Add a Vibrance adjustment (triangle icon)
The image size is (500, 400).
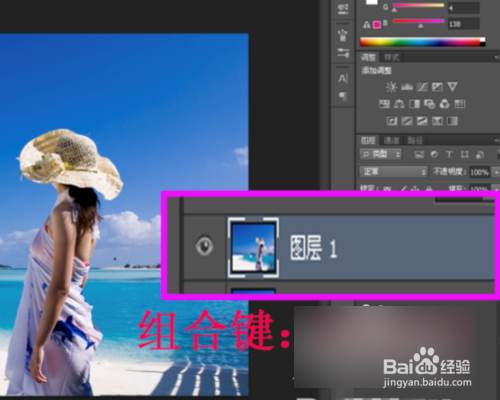(x=452, y=87)
